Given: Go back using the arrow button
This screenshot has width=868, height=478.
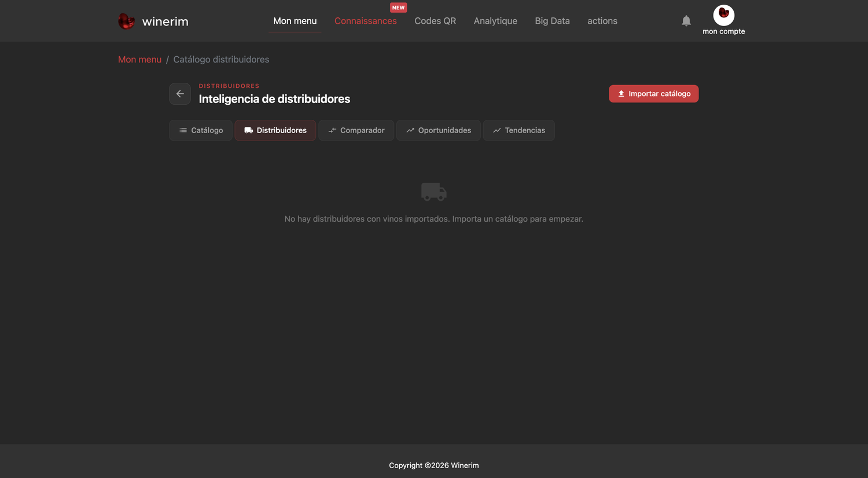Looking at the screenshot, I should (180, 94).
